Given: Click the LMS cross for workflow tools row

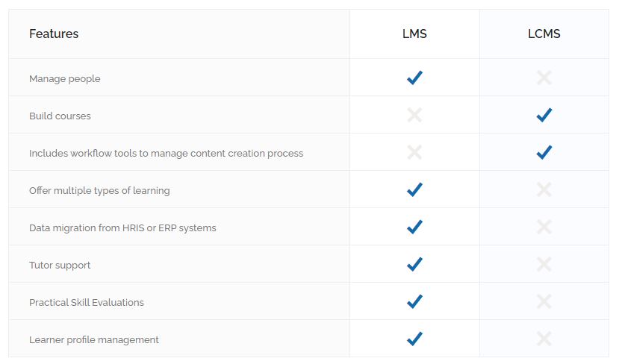Looking at the screenshot, I should [x=414, y=152].
